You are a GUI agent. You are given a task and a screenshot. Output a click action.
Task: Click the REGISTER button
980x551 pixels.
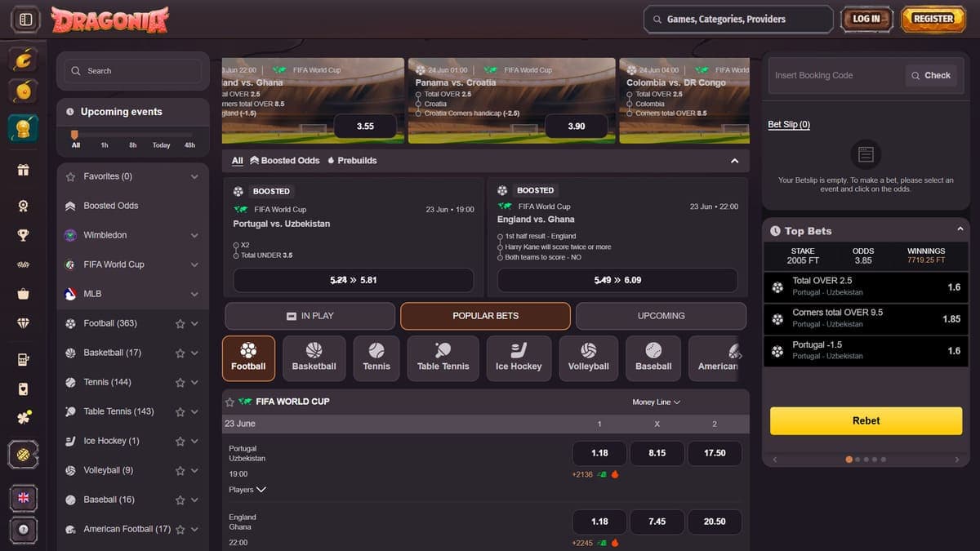(933, 19)
